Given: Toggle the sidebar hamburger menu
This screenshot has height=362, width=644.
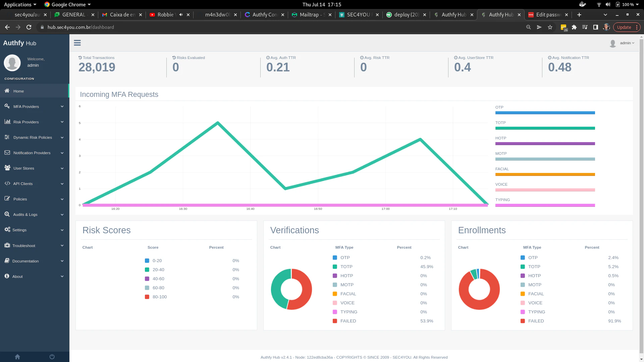Looking at the screenshot, I should pos(77,43).
